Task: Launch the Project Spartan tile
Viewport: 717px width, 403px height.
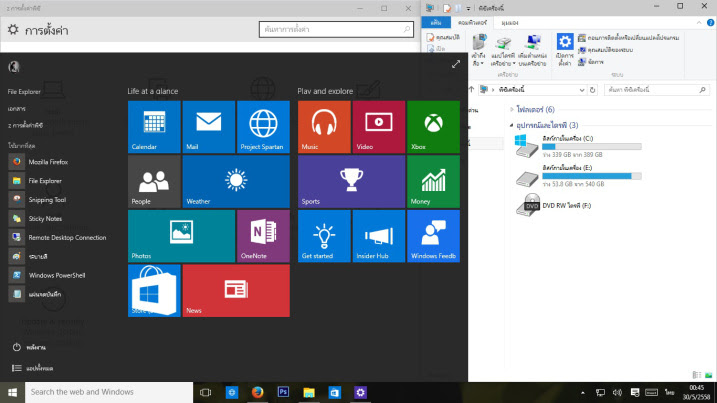Action: (x=263, y=127)
